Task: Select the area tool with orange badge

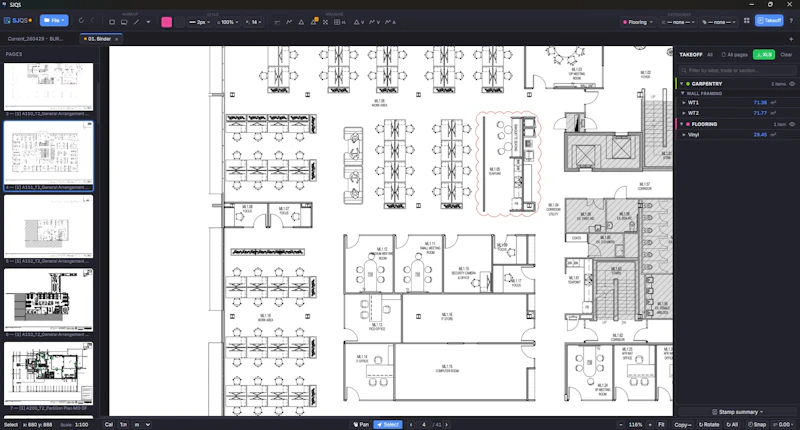Action: click(314, 21)
